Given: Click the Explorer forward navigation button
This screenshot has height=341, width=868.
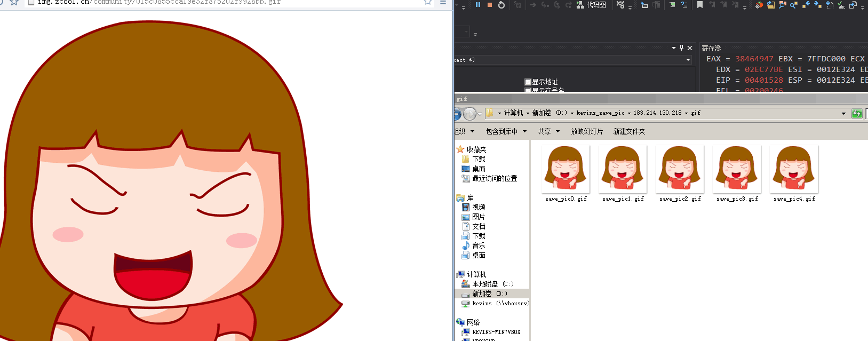Looking at the screenshot, I should click(x=469, y=113).
